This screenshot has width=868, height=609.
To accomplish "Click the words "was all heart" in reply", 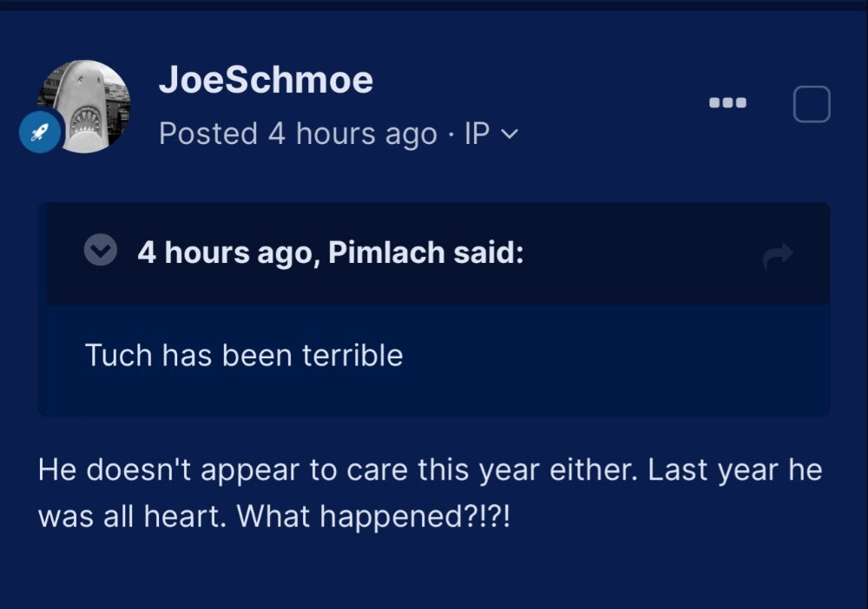I will pyautogui.click(x=132, y=517).
